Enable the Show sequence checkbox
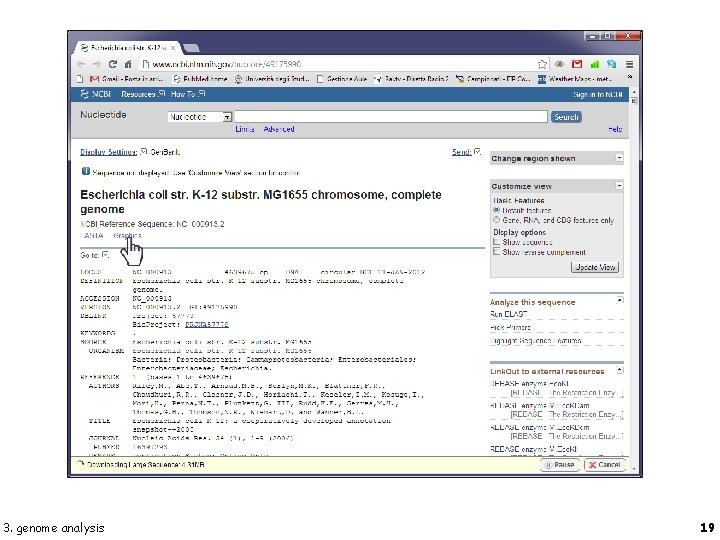Viewport: 720px width, 540px height. [496, 242]
